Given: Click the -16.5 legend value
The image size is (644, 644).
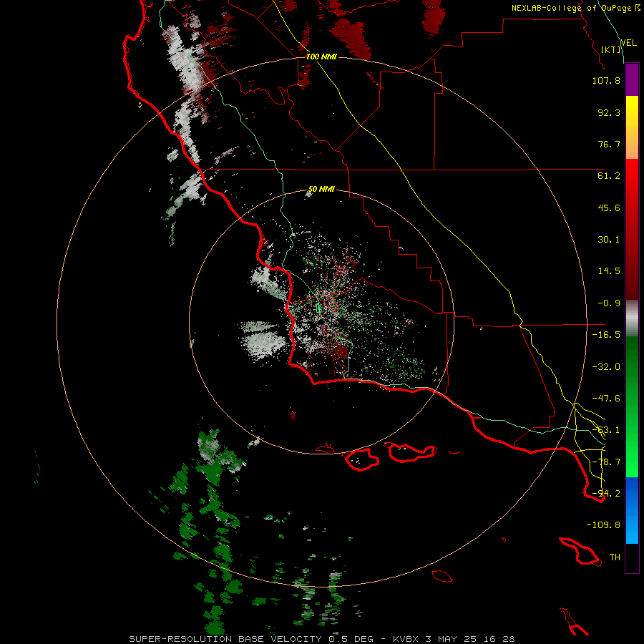Looking at the screenshot, I should click(x=606, y=335).
